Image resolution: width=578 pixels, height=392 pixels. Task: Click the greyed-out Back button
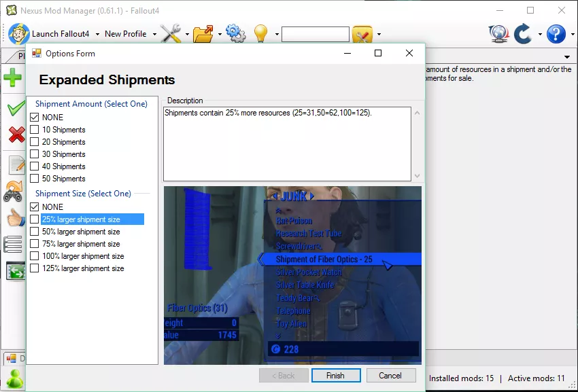[x=284, y=376]
